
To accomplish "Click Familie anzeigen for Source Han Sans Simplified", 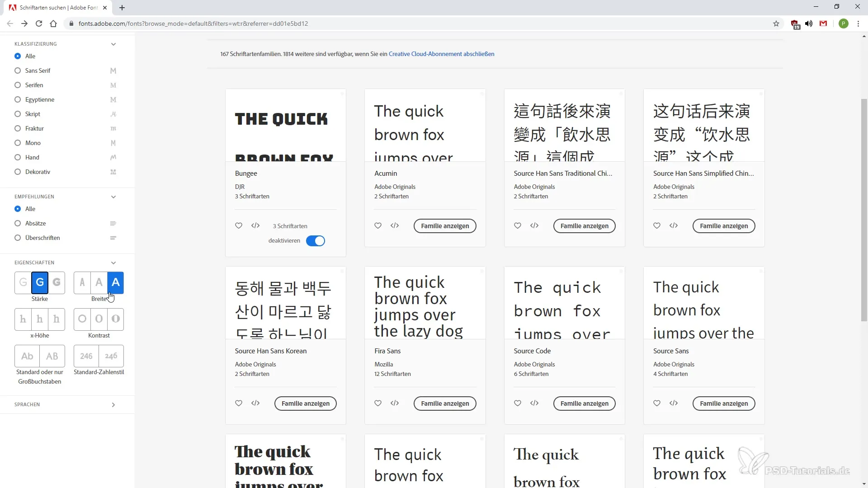I will [724, 226].
